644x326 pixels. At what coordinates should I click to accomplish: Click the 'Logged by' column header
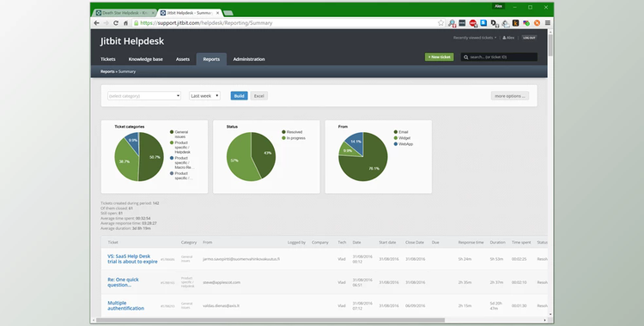[x=296, y=242]
